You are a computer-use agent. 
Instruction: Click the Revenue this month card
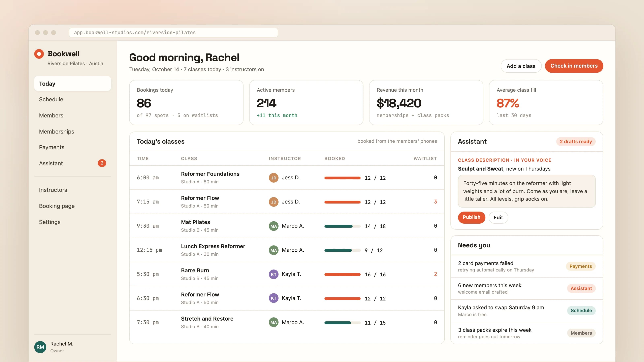(x=426, y=102)
